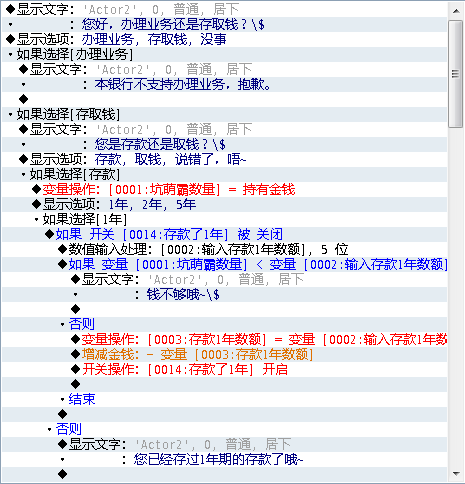Select the row '变量操作: [0003:存款1年数额] = 变量'
The width and height of the screenshot is (465, 484).
click(x=224, y=339)
